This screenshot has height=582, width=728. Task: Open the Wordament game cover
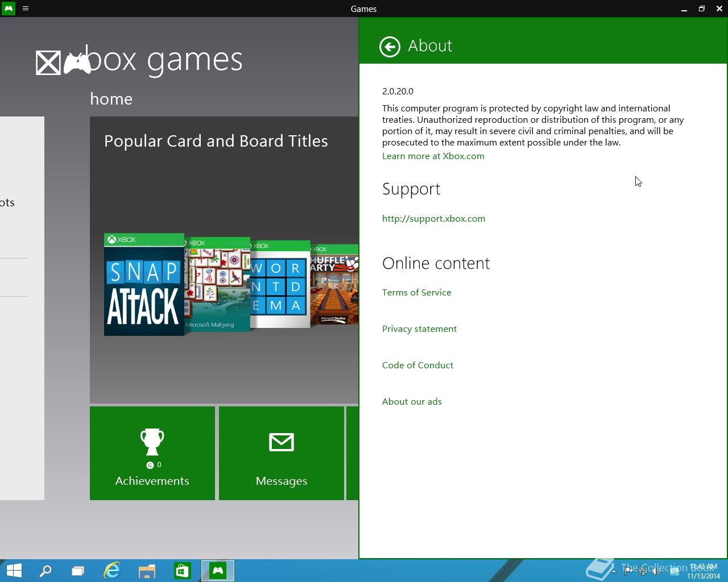[x=280, y=284]
